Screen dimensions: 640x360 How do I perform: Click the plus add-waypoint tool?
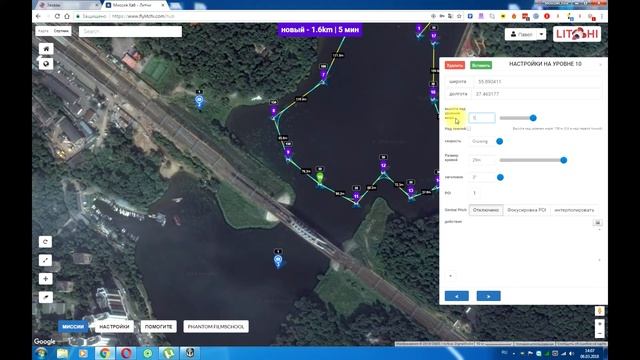[x=45, y=279]
